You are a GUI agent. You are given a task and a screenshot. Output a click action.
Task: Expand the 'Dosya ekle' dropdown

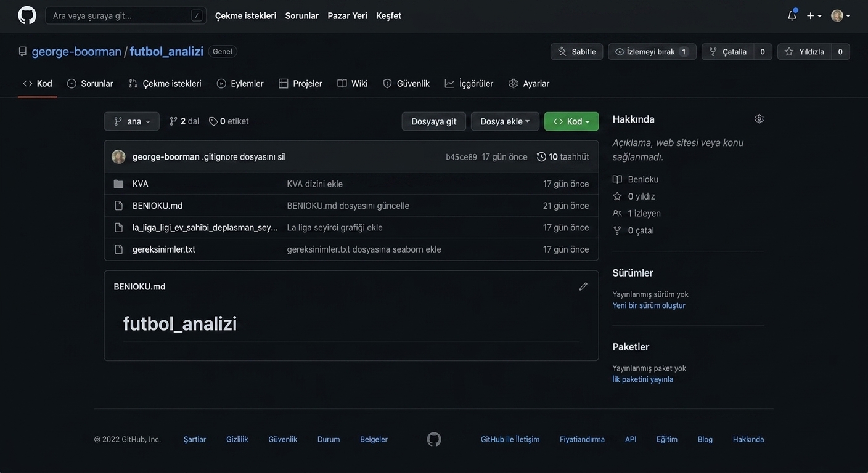pos(505,121)
